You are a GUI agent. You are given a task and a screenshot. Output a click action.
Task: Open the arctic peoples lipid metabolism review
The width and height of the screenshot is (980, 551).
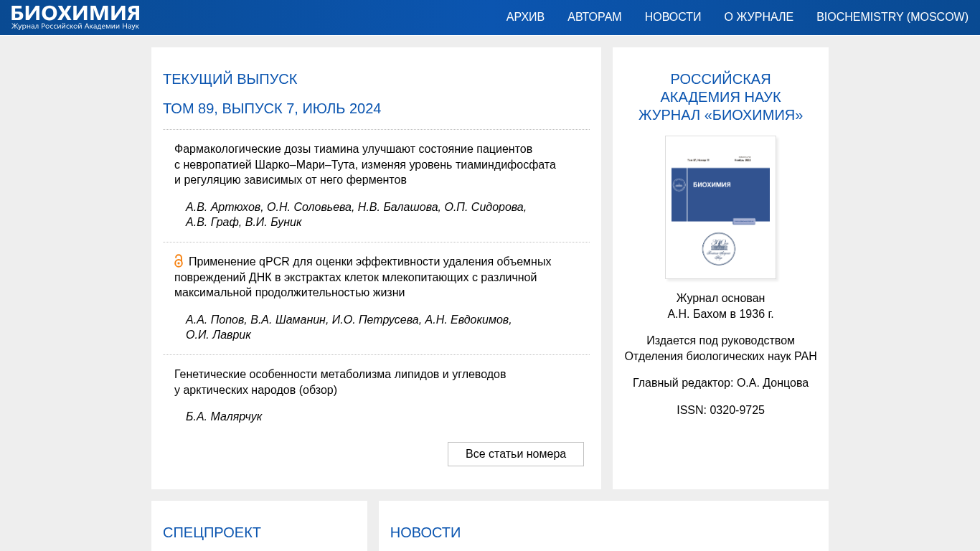click(339, 382)
